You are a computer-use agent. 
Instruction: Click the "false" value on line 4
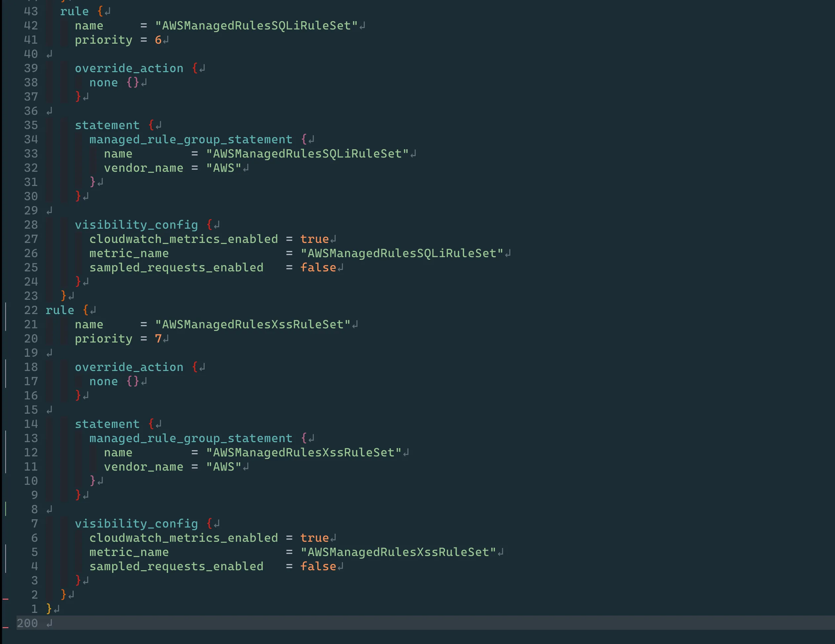point(318,566)
